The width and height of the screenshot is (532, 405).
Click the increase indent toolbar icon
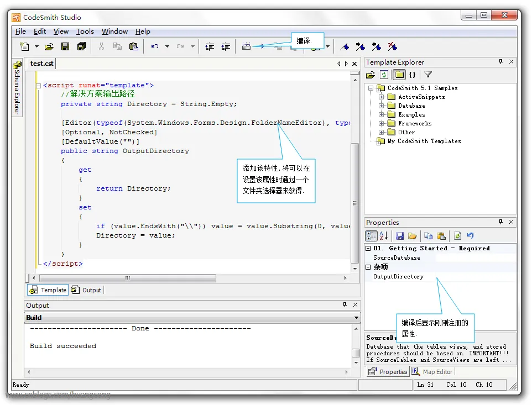[226, 47]
